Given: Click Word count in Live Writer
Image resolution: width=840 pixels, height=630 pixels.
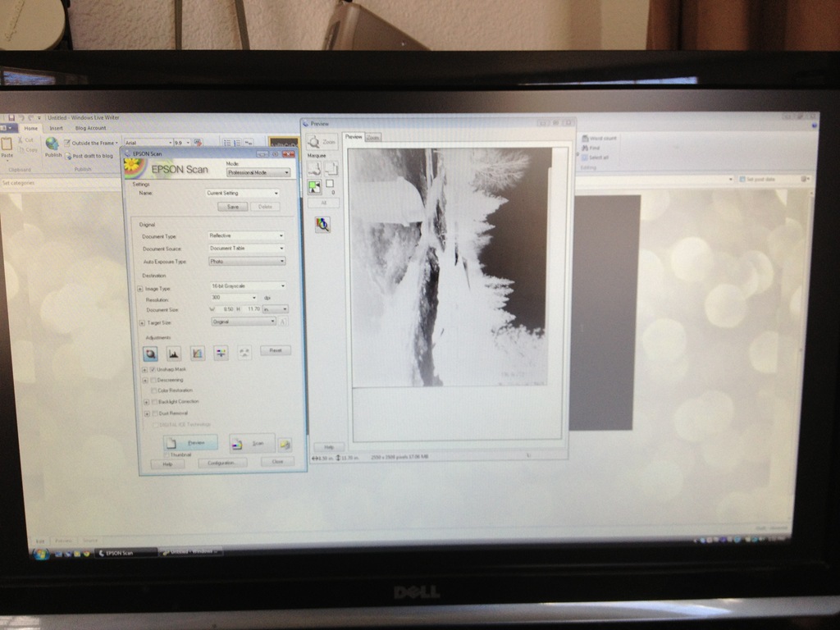Looking at the screenshot, I should tap(599, 138).
